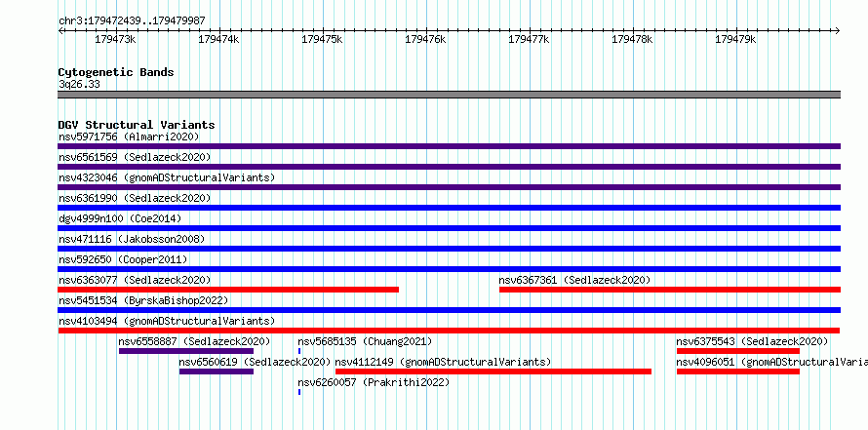Click the nsv6361990 (Sedlazeck2020) blue bar
The width and height of the screenshot is (868, 430).
pyautogui.click(x=449, y=208)
